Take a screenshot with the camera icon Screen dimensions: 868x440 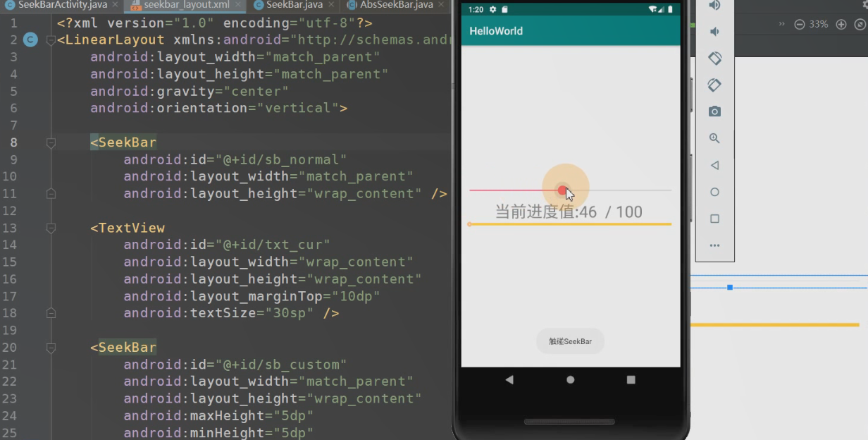point(714,111)
